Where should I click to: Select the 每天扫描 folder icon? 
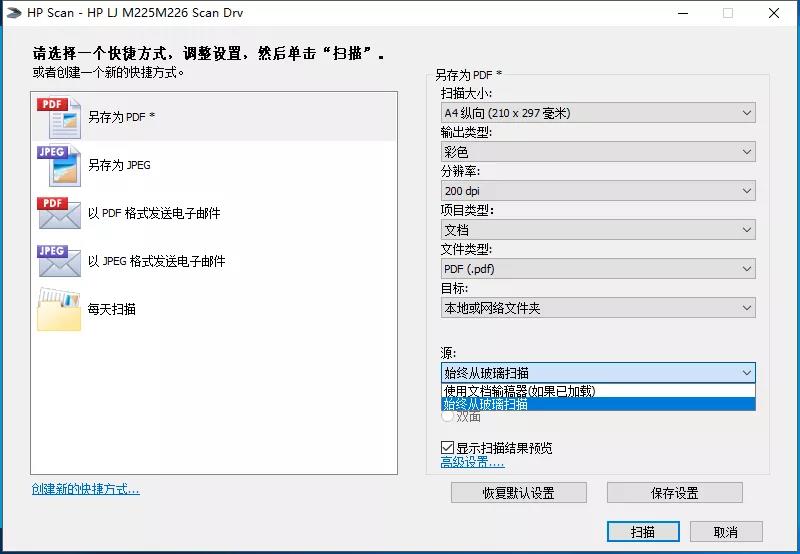pos(58,309)
